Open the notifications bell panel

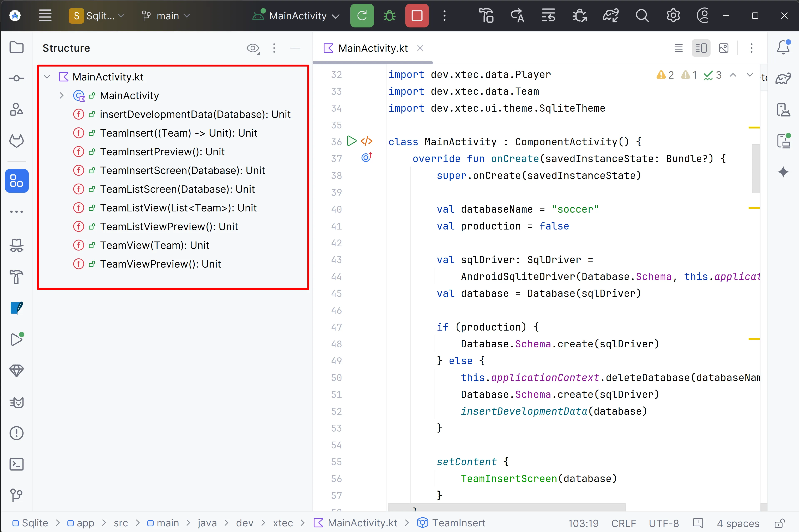(x=783, y=47)
